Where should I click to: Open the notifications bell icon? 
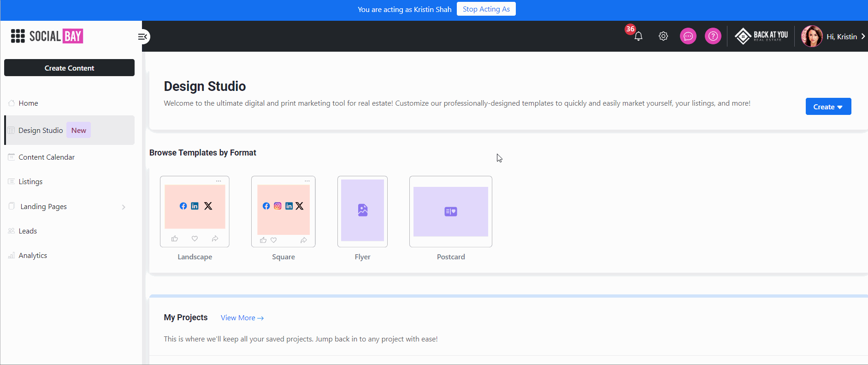[x=638, y=36]
